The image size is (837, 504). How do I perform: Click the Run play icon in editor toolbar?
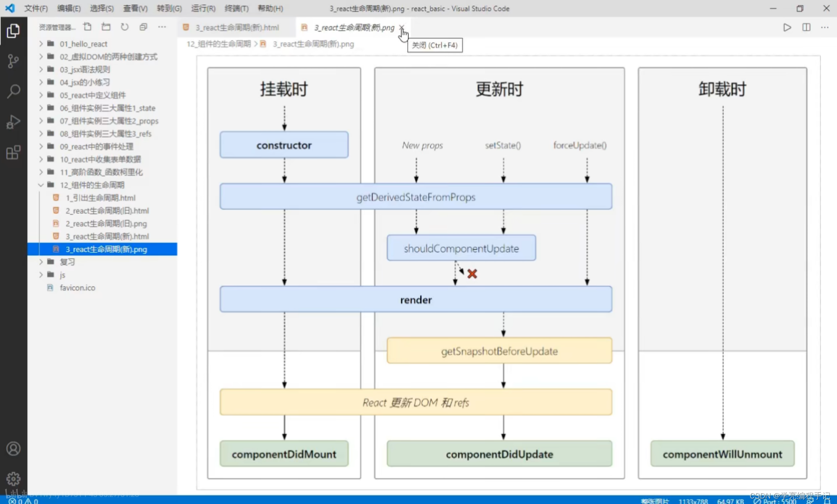point(787,27)
